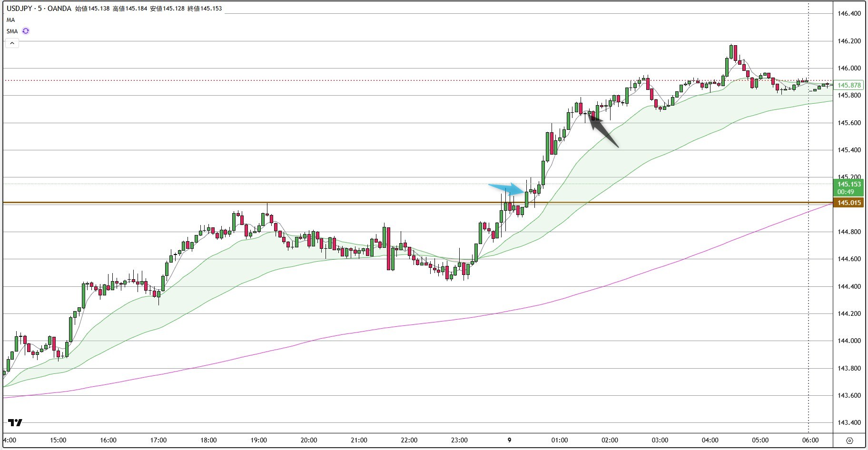The width and height of the screenshot is (868, 450).
Task: Click the 始値 145.138 open value
Action: pyautogui.click(x=92, y=9)
